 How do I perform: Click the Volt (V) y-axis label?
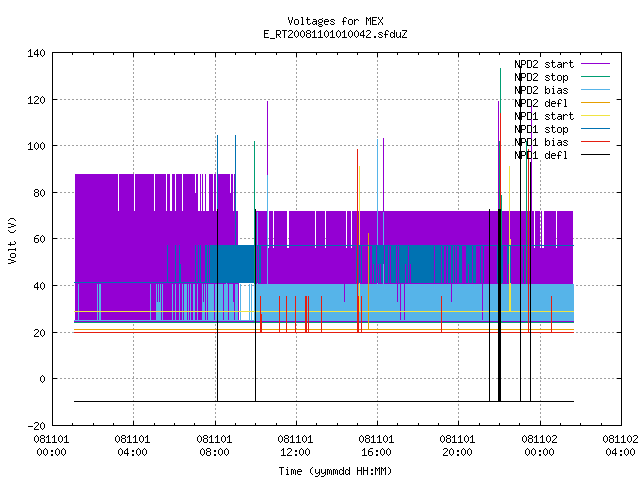(x=12, y=241)
